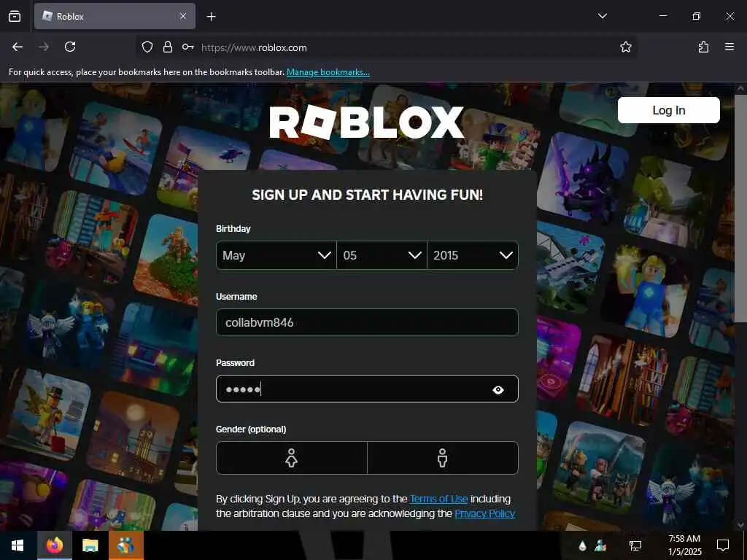Open the Privacy Policy link
The height and width of the screenshot is (560, 747).
pyautogui.click(x=484, y=513)
